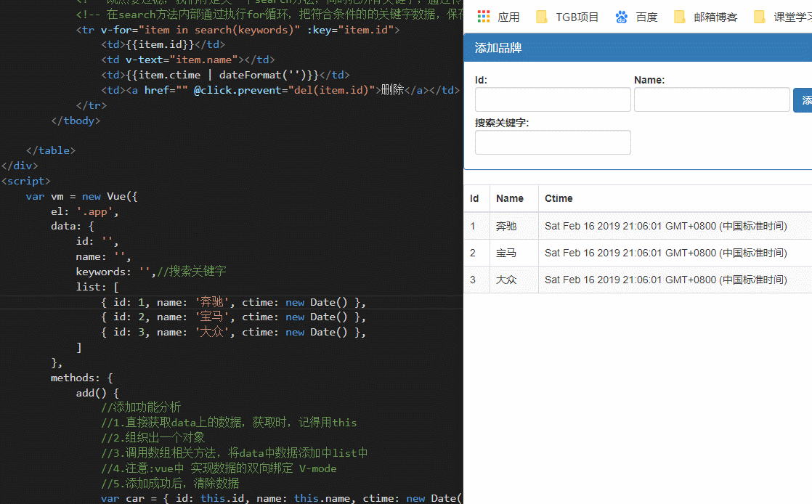Image resolution: width=812 pixels, height=504 pixels.
Task: Click the blue 添加 button
Action: [x=803, y=100]
